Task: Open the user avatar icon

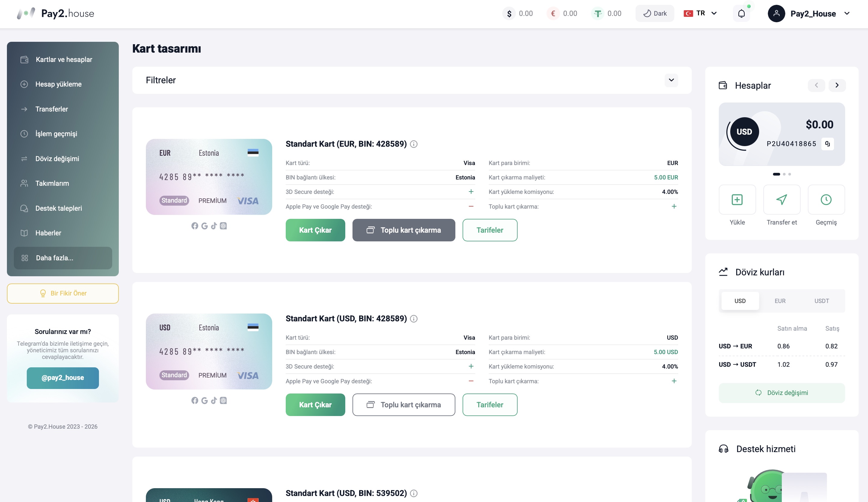Action: click(x=776, y=14)
